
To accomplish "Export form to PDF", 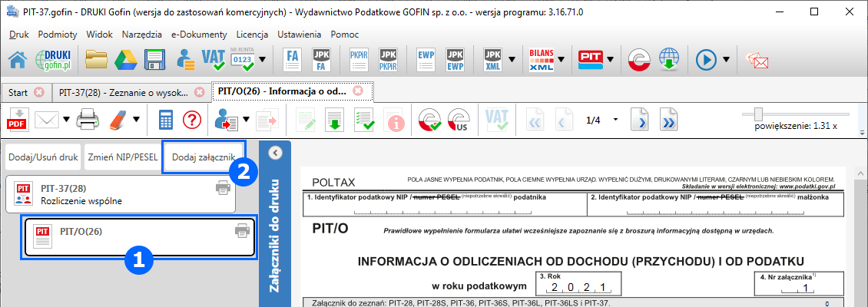I will [x=18, y=118].
